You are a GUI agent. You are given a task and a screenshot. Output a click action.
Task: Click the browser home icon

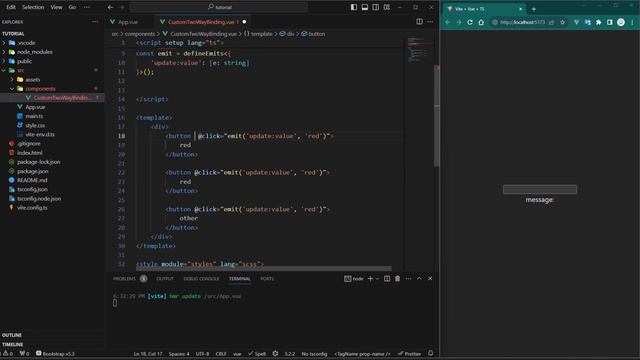(x=481, y=22)
